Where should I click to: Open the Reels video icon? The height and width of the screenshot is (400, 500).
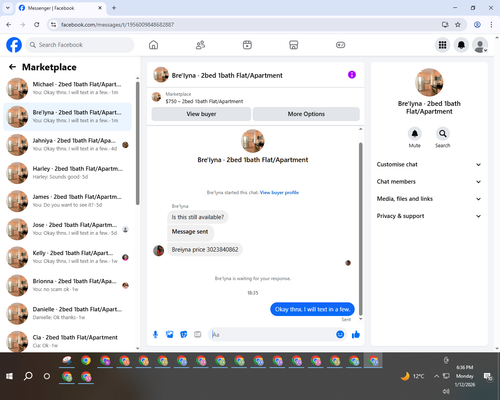pos(247,45)
